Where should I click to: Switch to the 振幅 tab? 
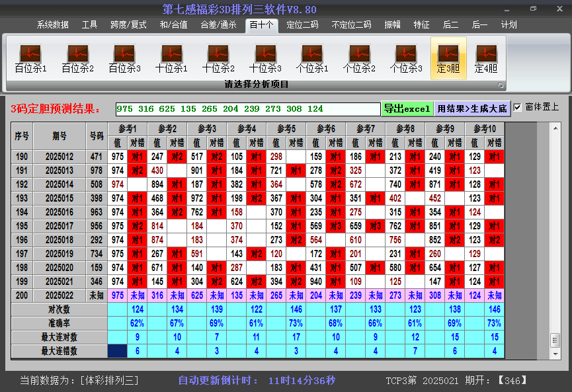click(x=393, y=25)
